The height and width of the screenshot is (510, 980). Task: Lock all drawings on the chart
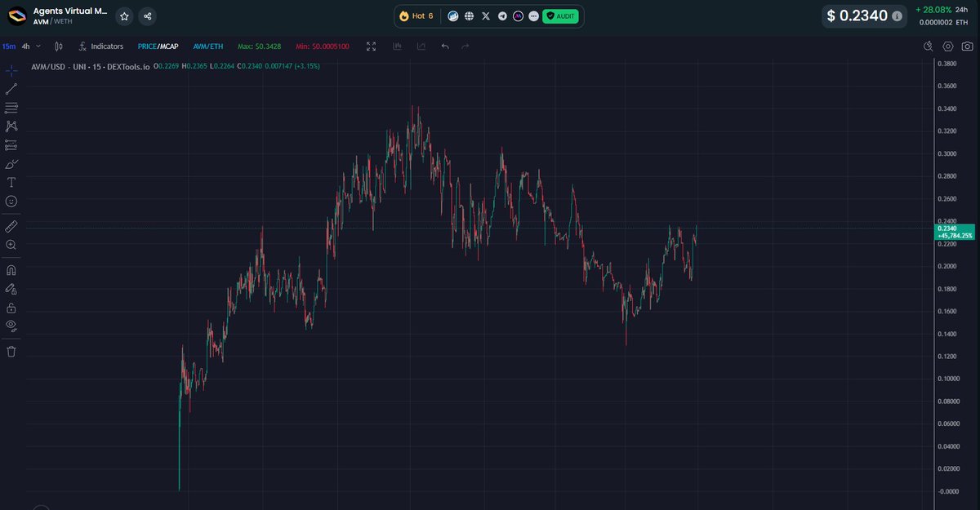[11, 305]
